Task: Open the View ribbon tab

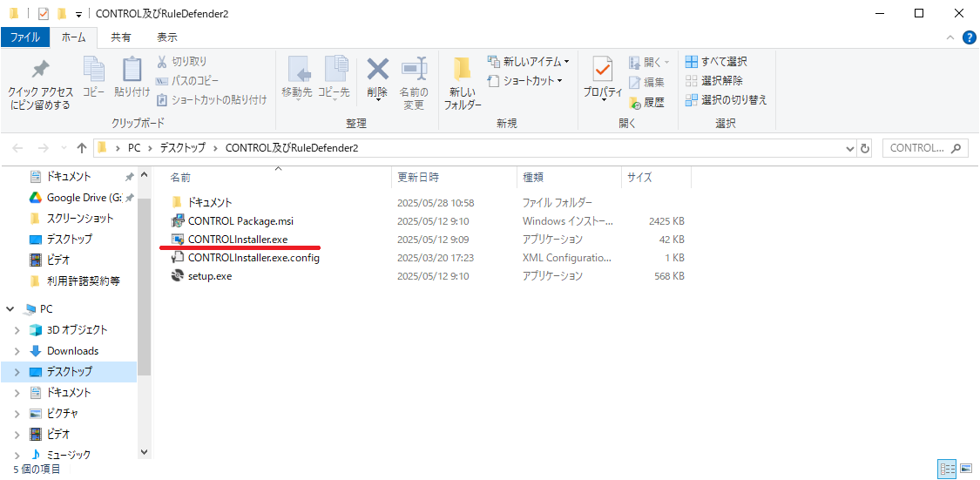Action: click(x=166, y=37)
